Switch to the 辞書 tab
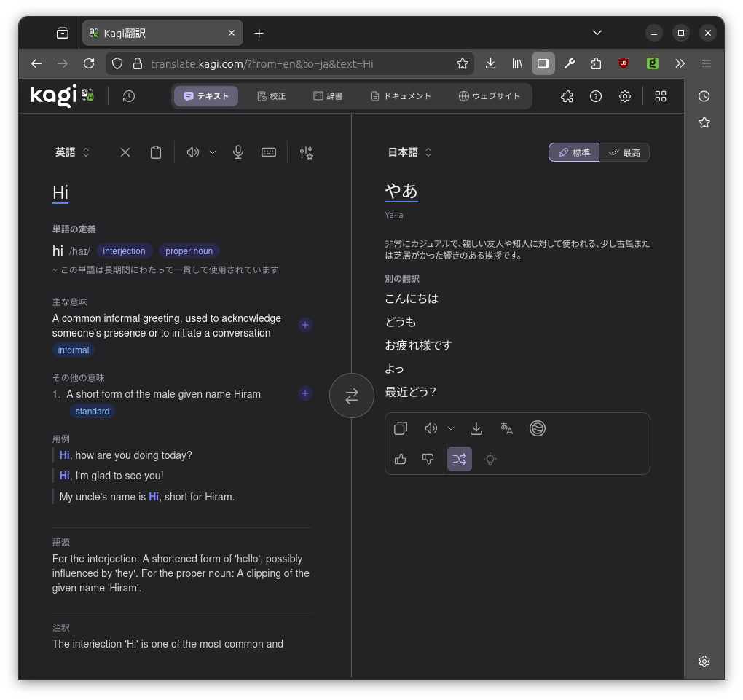The height and width of the screenshot is (700, 743). click(328, 96)
